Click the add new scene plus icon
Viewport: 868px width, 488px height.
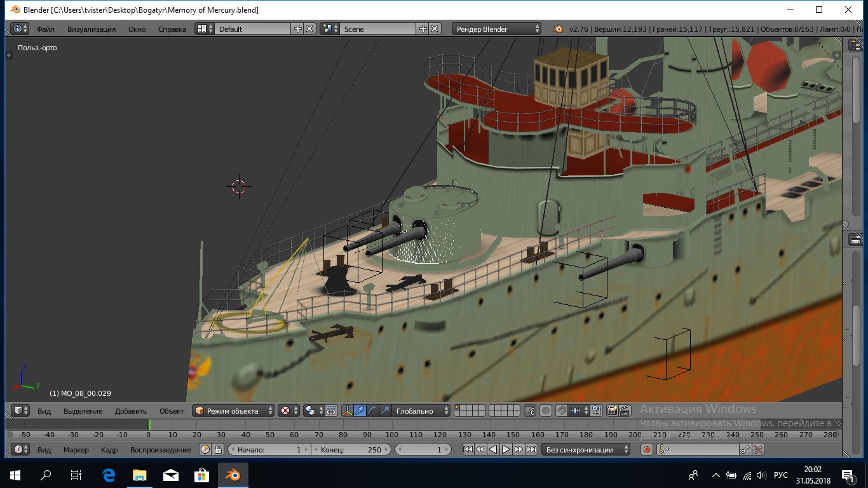click(423, 29)
